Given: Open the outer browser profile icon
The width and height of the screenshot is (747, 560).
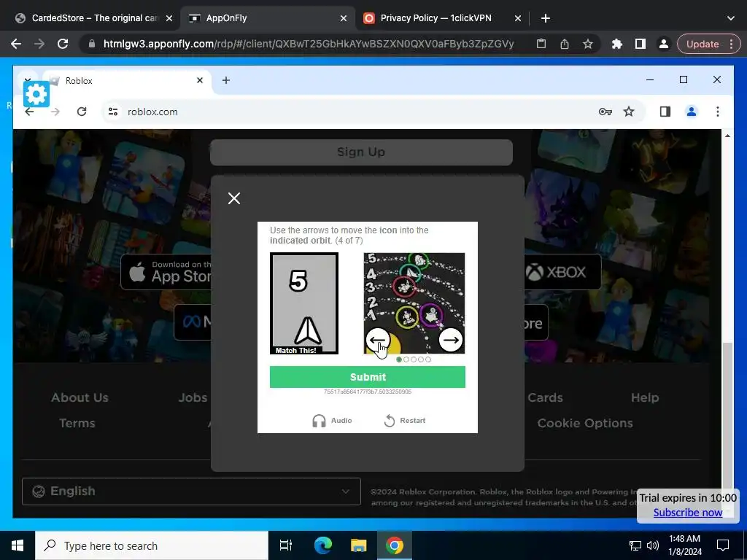Looking at the screenshot, I should pyautogui.click(x=663, y=44).
